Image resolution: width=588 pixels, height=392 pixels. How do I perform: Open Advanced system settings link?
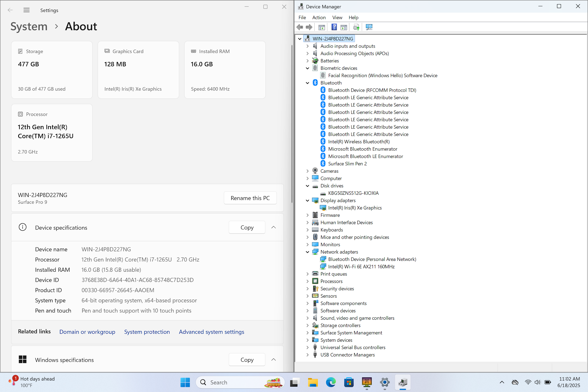[x=211, y=332]
